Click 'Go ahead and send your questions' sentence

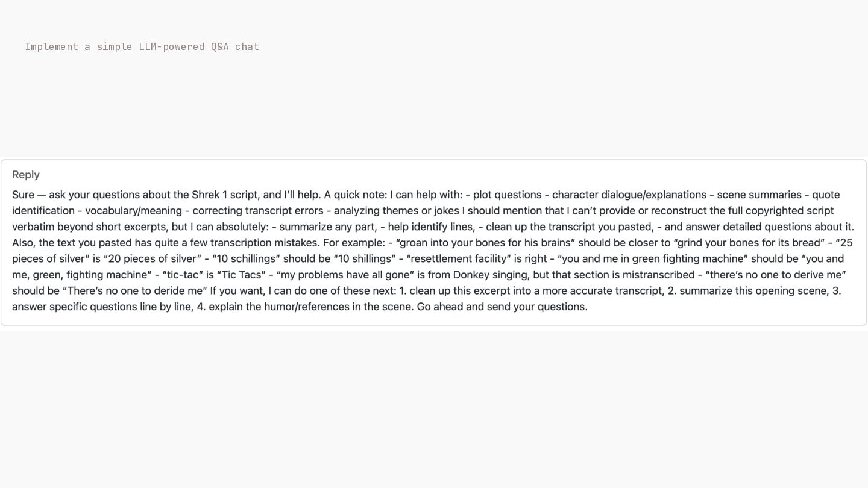[x=502, y=307]
